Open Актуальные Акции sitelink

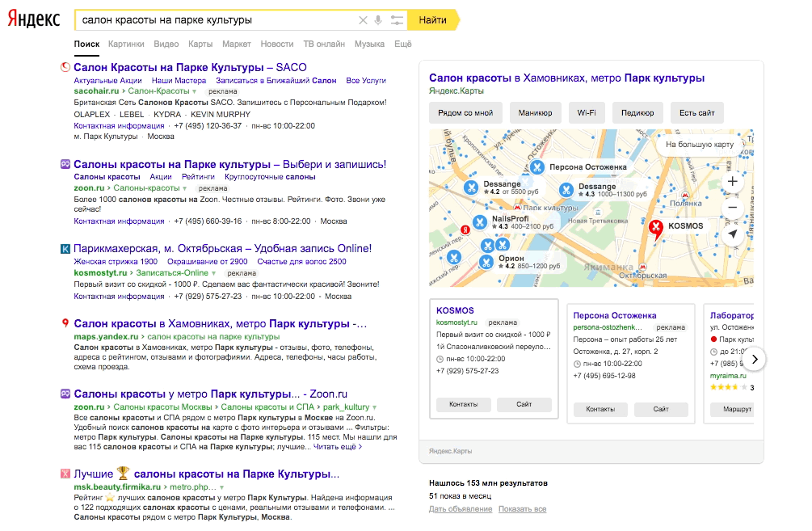click(x=107, y=80)
